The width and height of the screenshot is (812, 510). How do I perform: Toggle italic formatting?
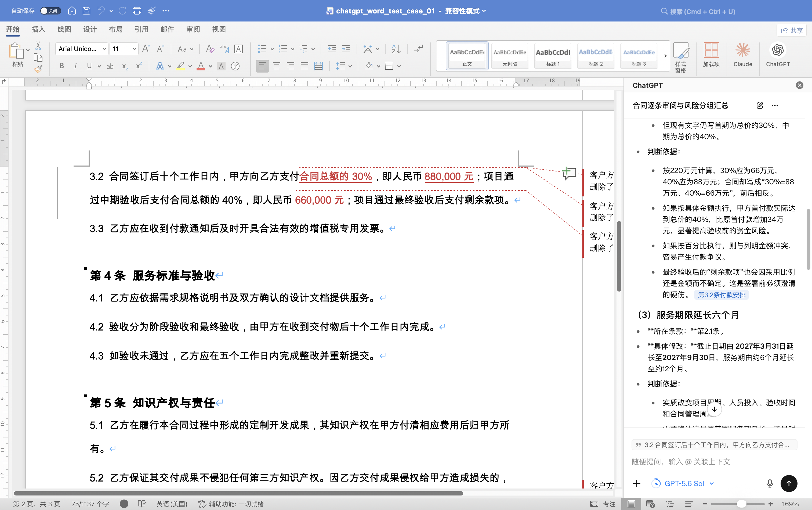tap(75, 66)
